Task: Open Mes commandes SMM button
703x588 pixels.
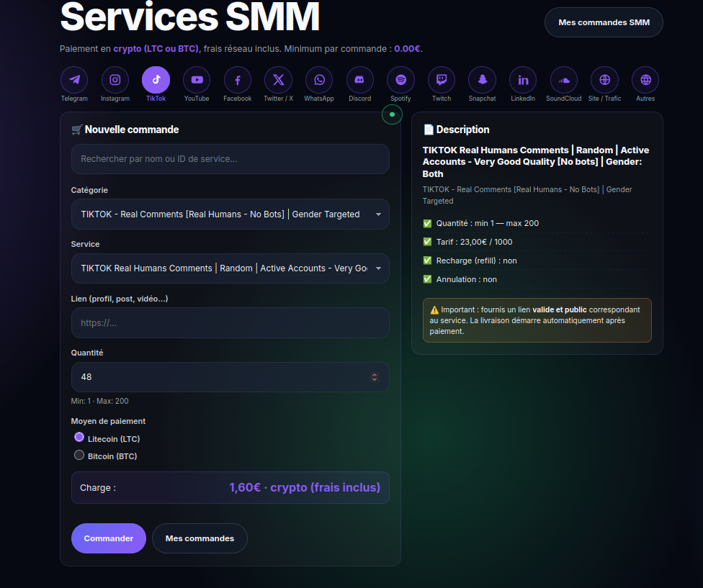Action: click(x=604, y=22)
